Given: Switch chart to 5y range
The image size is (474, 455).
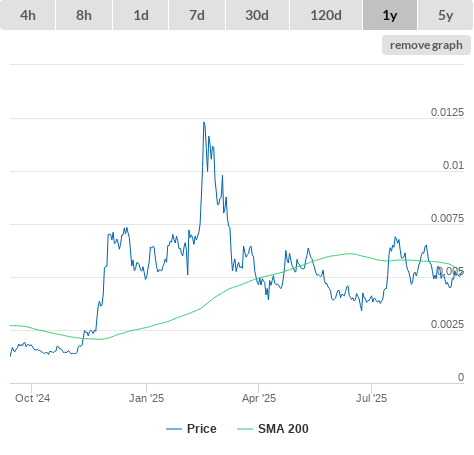Looking at the screenshot, I should pyautogui.click(x=445, y=15).
